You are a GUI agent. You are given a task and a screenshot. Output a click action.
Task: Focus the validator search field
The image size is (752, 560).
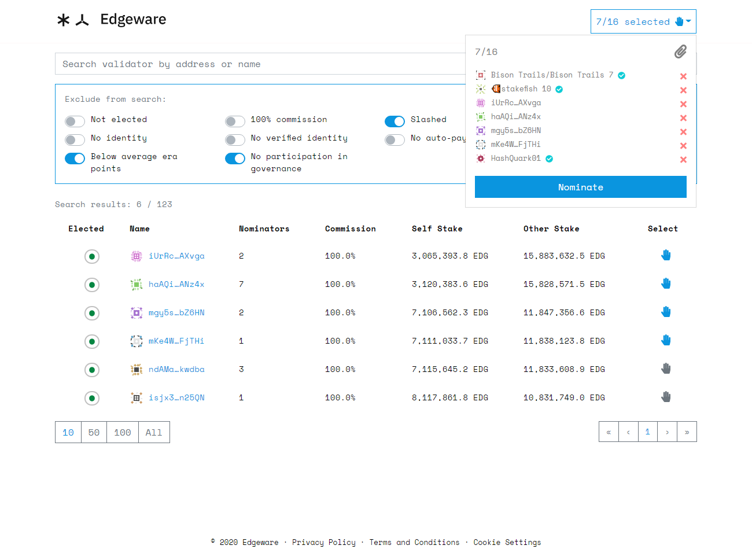(260, 64)
